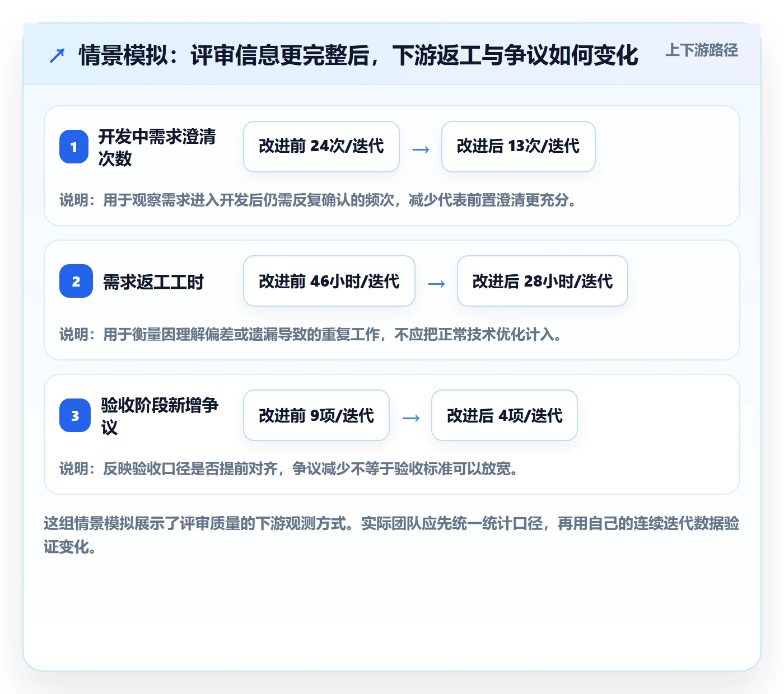Click the note starting 说明：用于衡量因理解偏差
This screenshot has height=694, width=784.
[311, 334]
